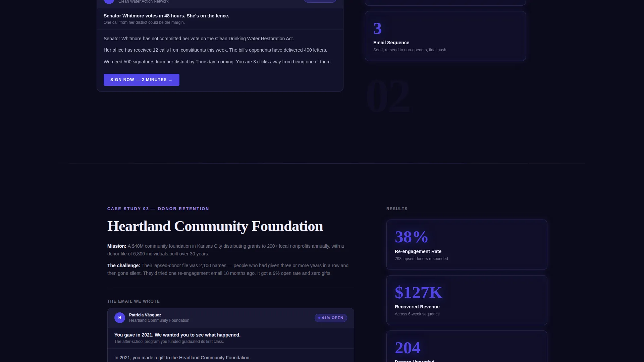644x362 pixels.
Task: Click 'We need 500 signatures' paragraph
Action: (x=218, y=62)
